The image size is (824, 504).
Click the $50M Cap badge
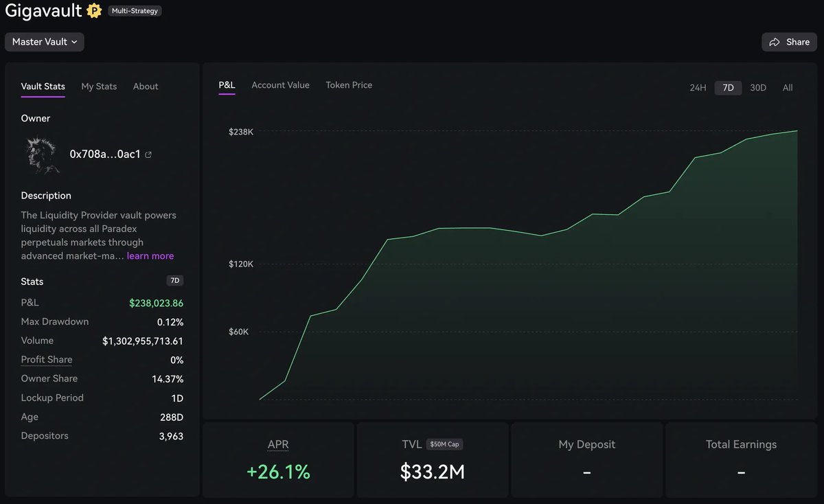click(x=444, y=444)
